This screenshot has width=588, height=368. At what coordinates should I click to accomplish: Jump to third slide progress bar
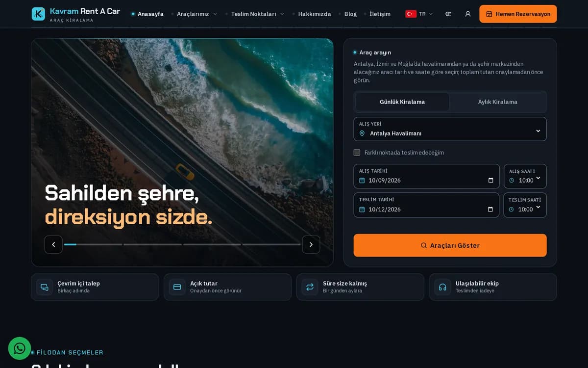coord(212,244)
